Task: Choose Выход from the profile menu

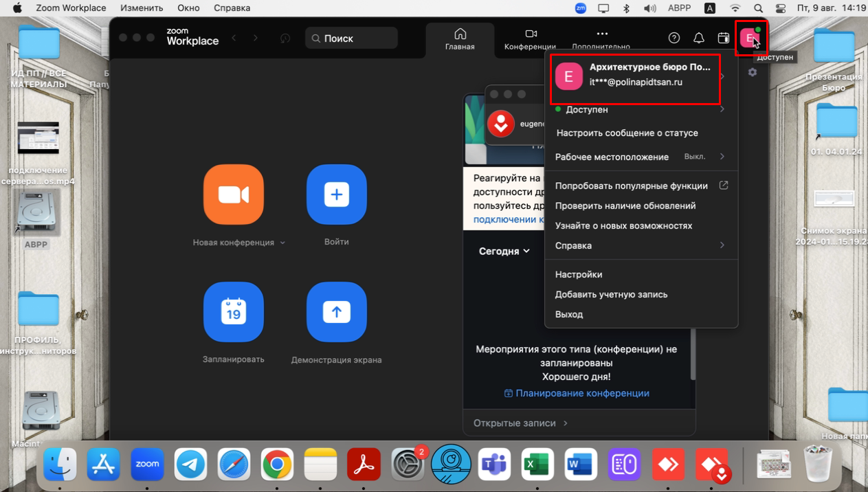Action: (x=569, y=314)
